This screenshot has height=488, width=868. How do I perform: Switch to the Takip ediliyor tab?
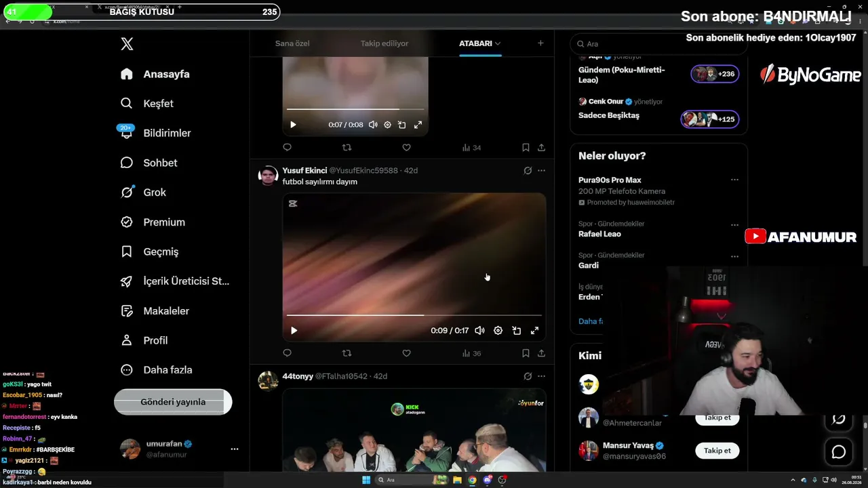pos(384,43)
